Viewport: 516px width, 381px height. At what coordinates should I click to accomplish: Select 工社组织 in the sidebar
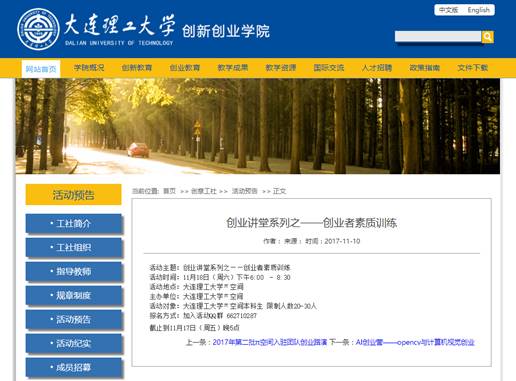coord(74,248)
